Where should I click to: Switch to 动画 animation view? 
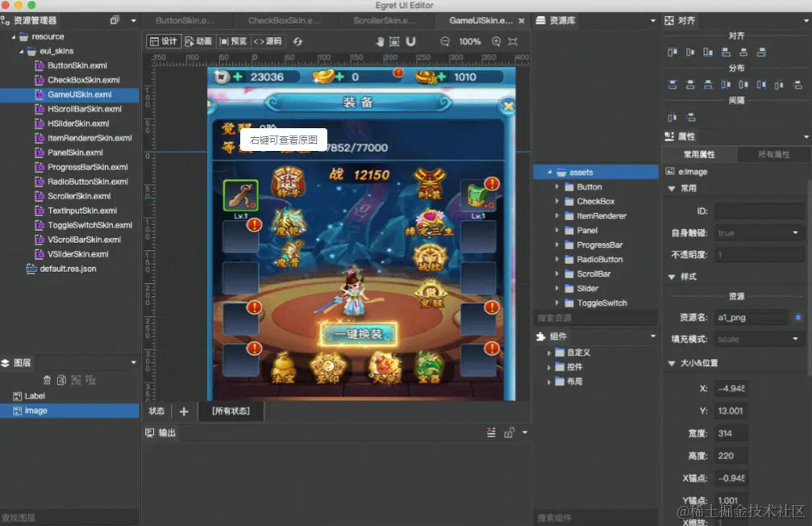click(x=198, y=41)
